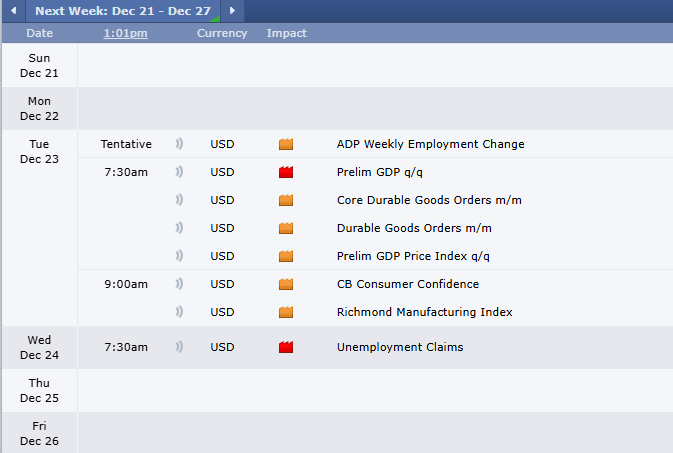Image resolution: width=673 pixels, height=453 pixels.
Task: Go to previous week using left arrow
Action: (x=13, y=11)
